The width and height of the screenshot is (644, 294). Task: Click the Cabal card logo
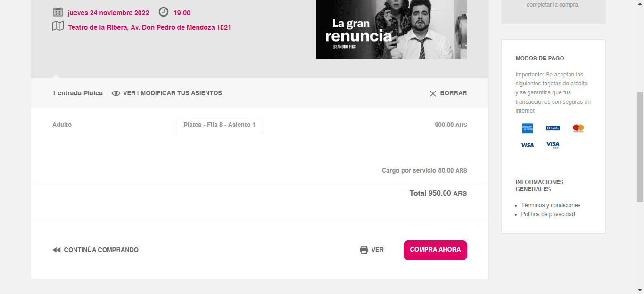tap(553, 128)
